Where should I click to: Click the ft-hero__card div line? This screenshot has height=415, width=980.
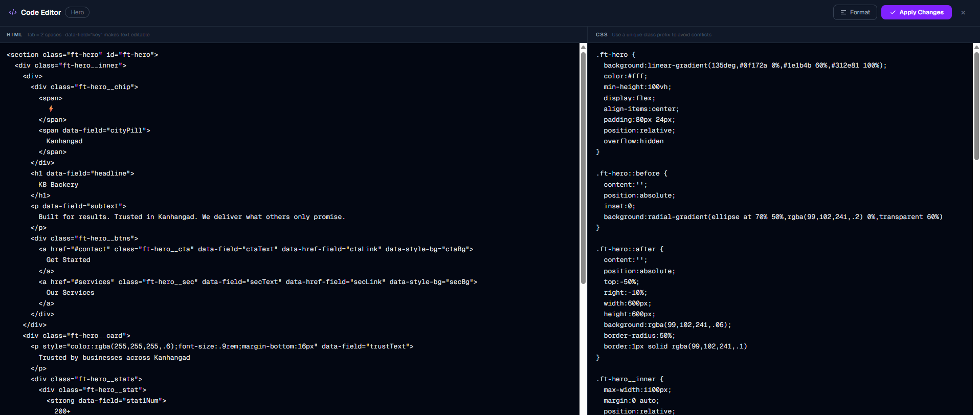click(77, 336)
